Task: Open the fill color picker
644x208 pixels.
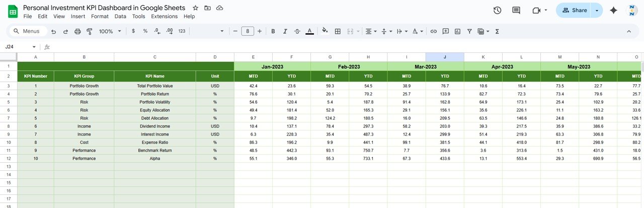Action: [x=325, y=31]
